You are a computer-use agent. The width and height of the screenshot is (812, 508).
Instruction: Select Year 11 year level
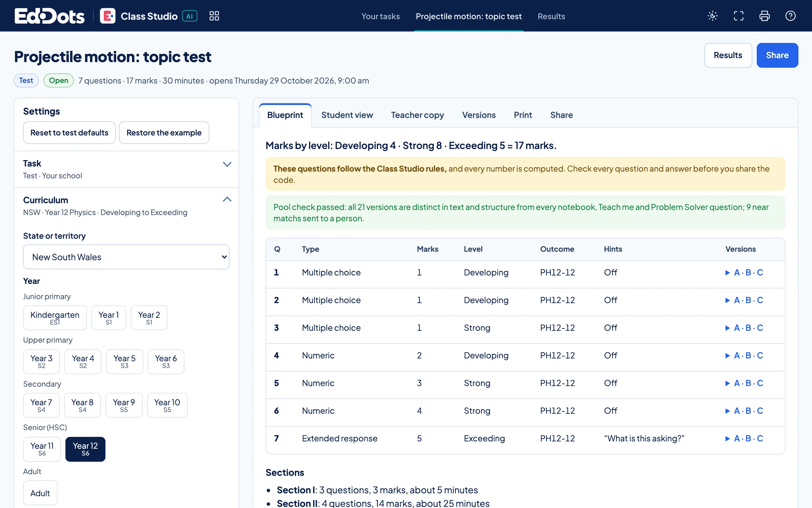tap(42, 449)
